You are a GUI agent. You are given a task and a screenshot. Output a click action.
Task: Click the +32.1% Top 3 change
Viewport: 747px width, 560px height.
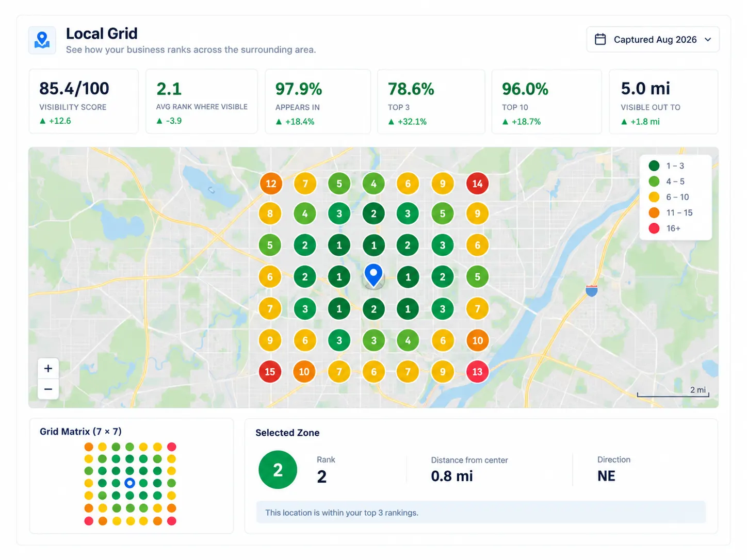coord(408,122)
